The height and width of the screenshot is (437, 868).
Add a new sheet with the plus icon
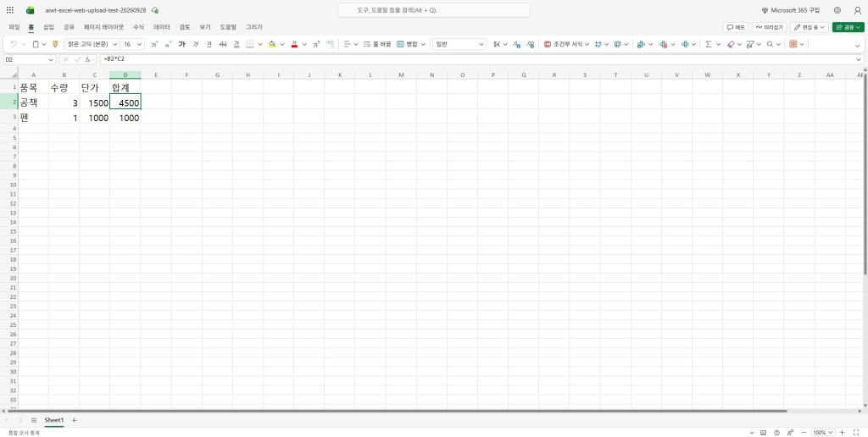(x=75, y=420)
